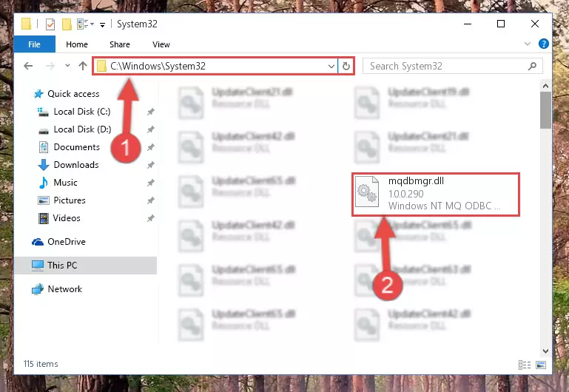Open the File menu
The width and height of the screenshot is (569, 392).
point(35,44)
